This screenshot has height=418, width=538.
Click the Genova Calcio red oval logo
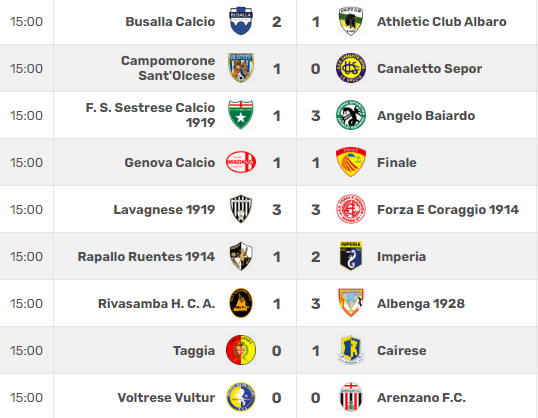tap(241, 162)
